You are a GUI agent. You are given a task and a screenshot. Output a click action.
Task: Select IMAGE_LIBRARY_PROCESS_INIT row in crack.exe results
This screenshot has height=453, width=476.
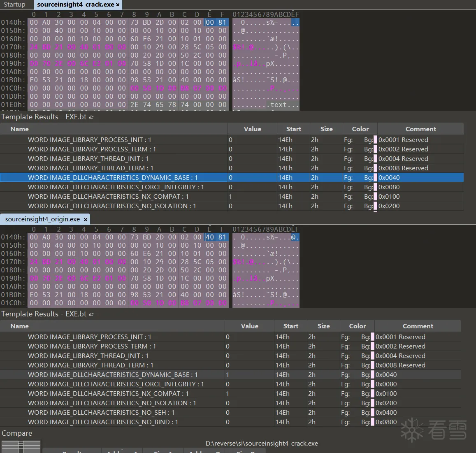pos(232,139)
